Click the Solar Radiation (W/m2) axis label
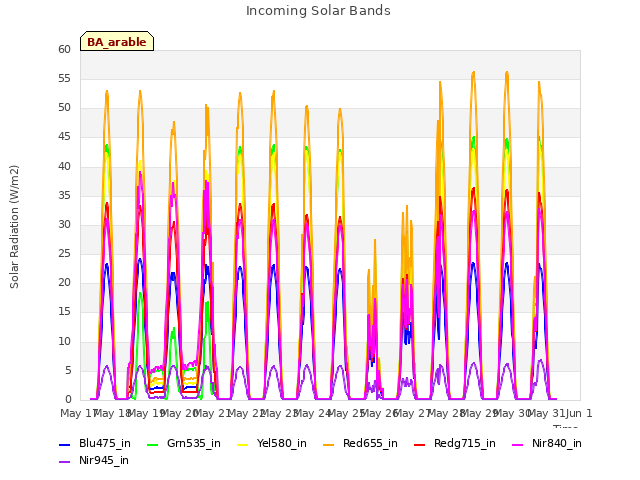Image resolution: width=640 pixels, height=480 pixels. pyautogui.click(x=14, y=227)
